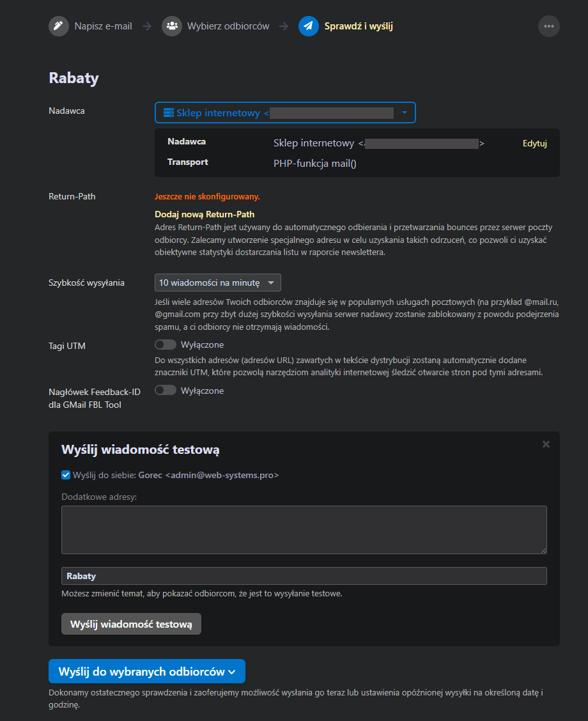Enable the Tagi UTM toggle
This screenshot has width=588, height=721.
point(166,345)
